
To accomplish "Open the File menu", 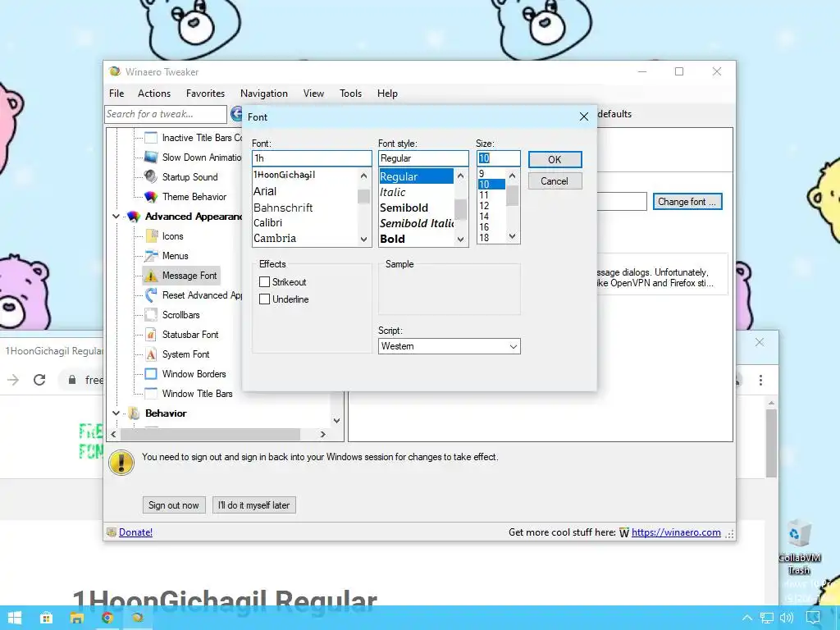I will (116, 94).
